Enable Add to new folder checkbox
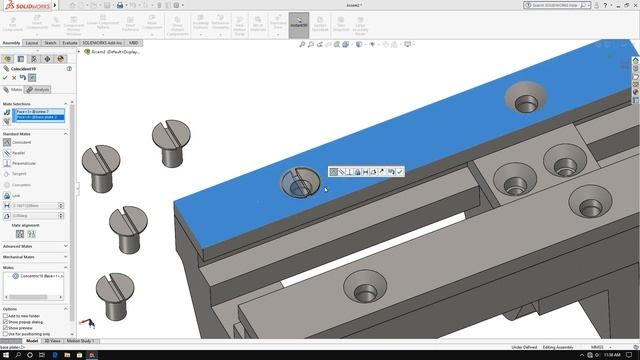 [x=5, y=316]
